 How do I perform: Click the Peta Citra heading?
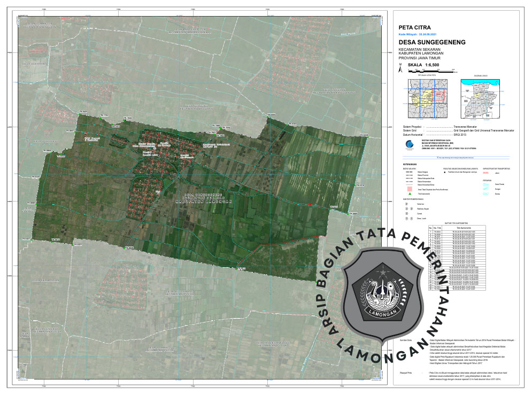click(x=414, y=27)
